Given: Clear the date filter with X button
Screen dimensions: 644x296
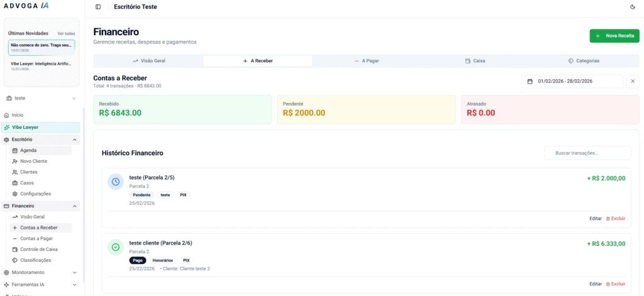Looking at the screenshot, I should (633, 81).
